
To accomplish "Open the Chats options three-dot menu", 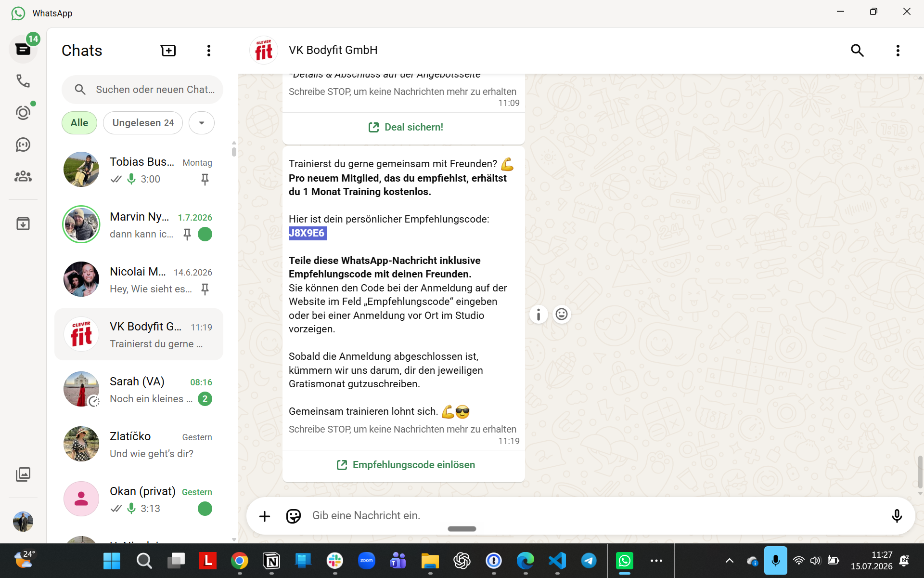I will [208, 51].
